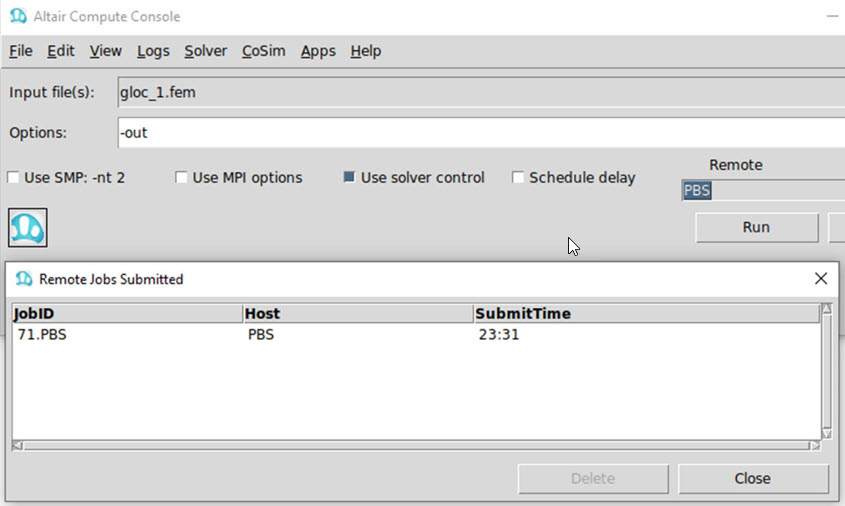This screenshot has height=506, width=845.
Task: Toggle Use solver control checkbox
Action: click(349, 177)
